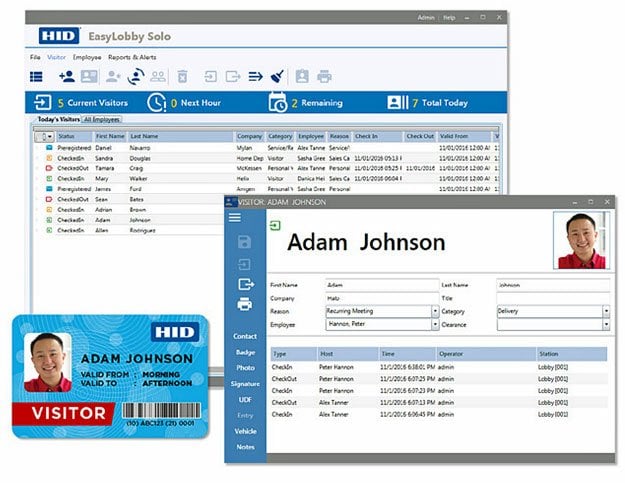625x483 pixels.
Task: Open the empty Clearance dropdown
Action: [605, 325]
